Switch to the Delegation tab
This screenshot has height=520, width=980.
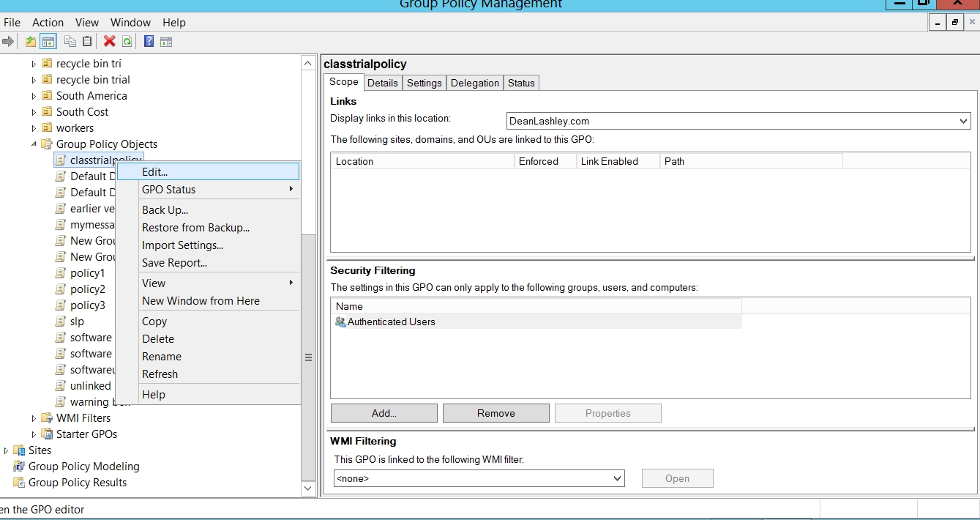474,83
